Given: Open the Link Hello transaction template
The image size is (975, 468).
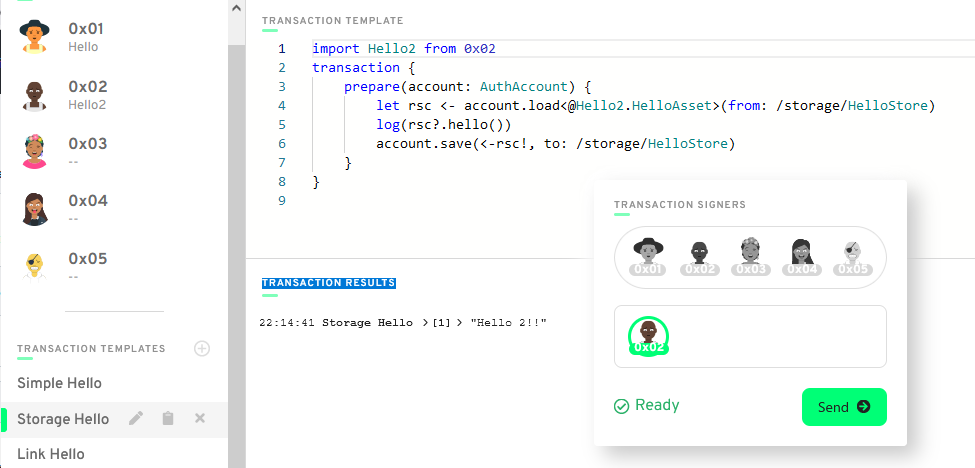Looking at the screenshot, I should tap(51, 454).
